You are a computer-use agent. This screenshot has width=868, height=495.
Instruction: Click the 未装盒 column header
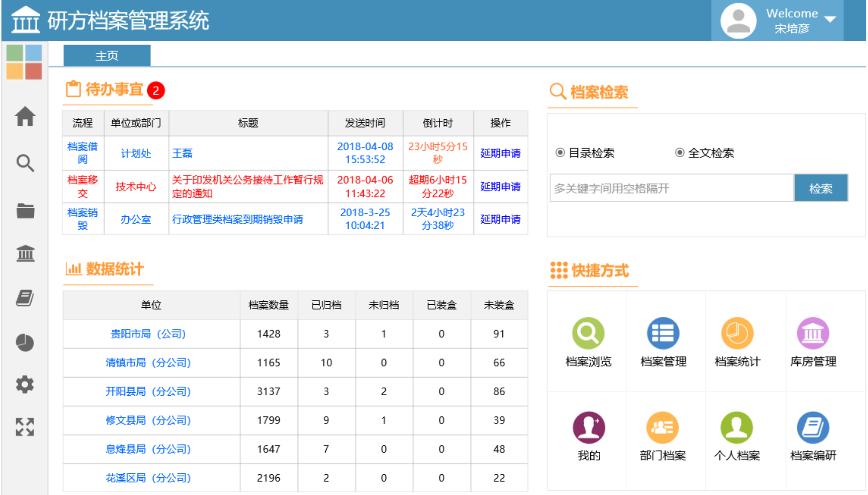499,305
